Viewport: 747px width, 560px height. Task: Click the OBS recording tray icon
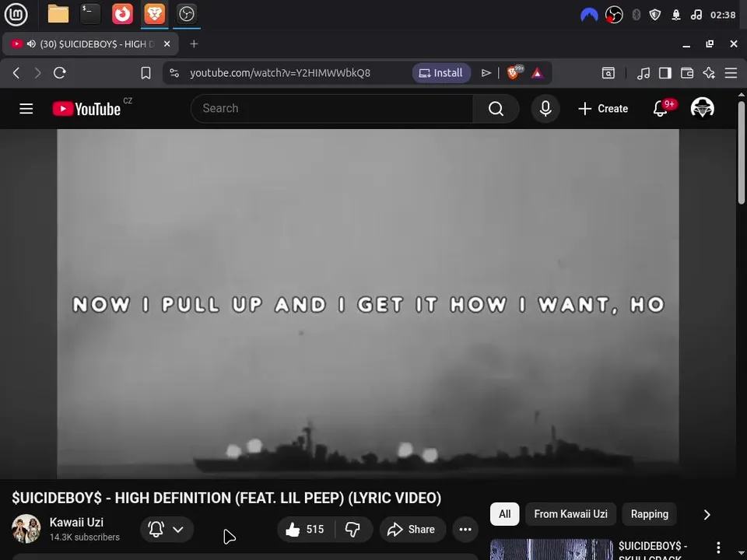614,16
